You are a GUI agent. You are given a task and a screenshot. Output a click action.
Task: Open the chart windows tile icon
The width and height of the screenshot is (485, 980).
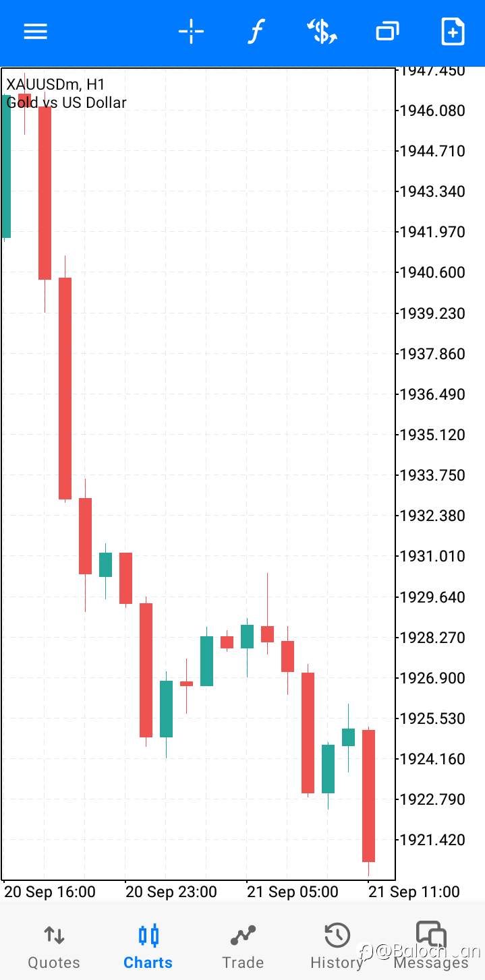(387, 32)
